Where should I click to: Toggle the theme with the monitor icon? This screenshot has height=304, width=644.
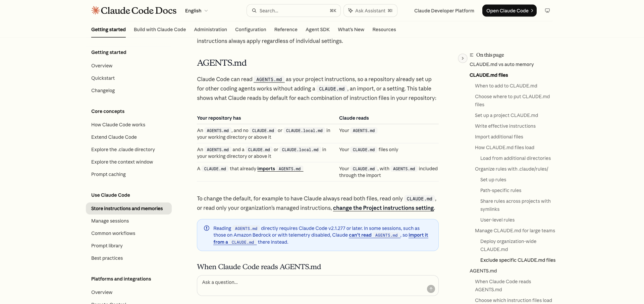coord(547,11)
